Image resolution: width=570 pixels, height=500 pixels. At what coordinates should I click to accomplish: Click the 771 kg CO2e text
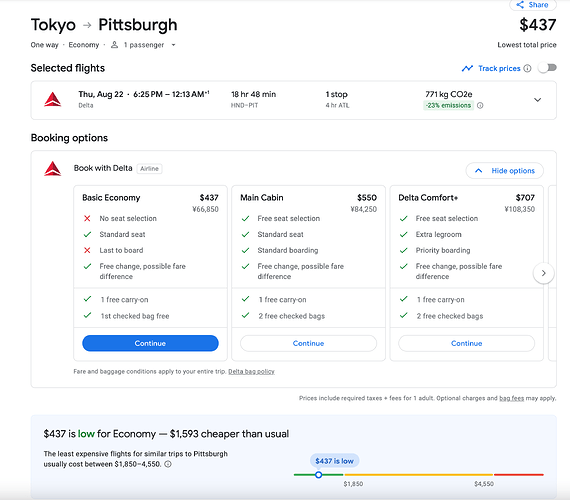pyautogui.click(x=449, y=95)
